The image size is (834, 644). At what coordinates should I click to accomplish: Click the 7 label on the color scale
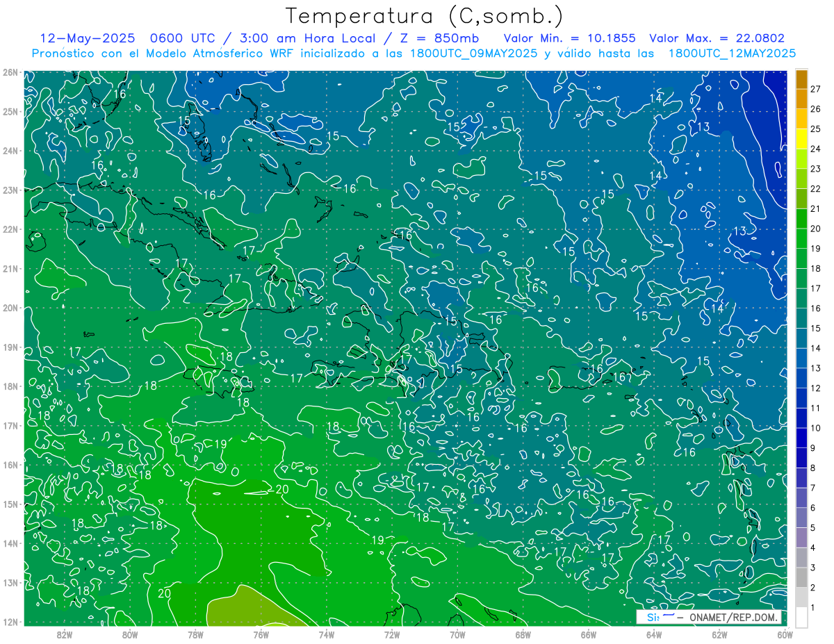813,488
